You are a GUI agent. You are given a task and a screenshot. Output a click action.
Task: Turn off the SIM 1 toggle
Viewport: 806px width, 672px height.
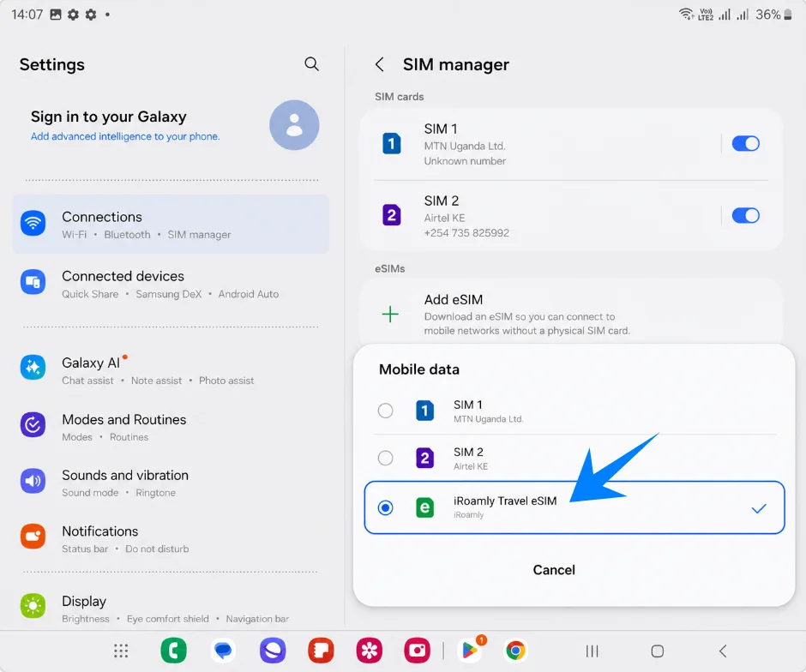[x=745, y=143]
